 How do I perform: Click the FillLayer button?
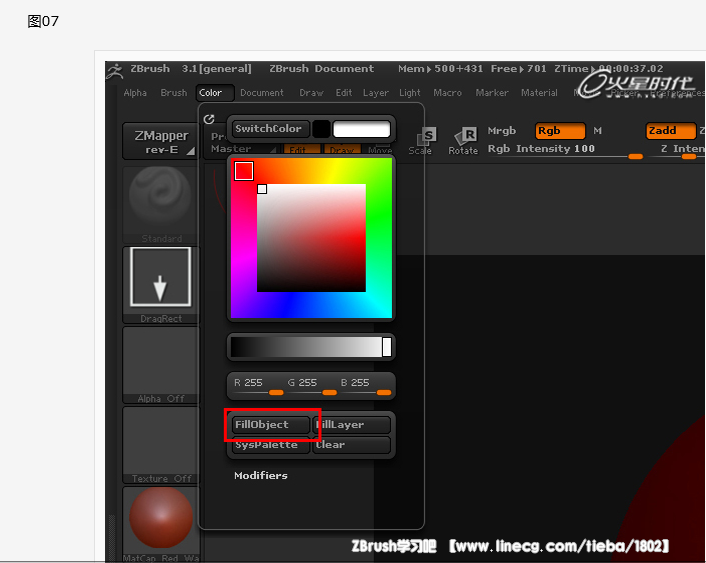pos(352,425)
